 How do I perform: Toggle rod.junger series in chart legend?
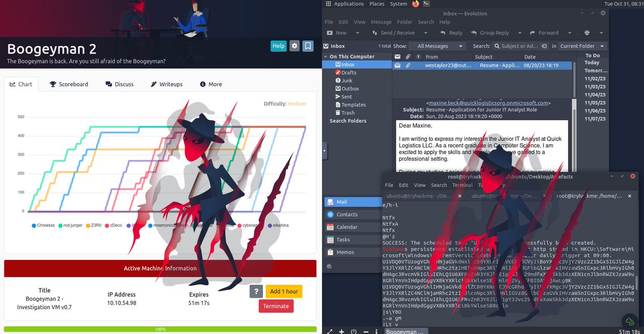pyautogui.click(x=71, y=225)
